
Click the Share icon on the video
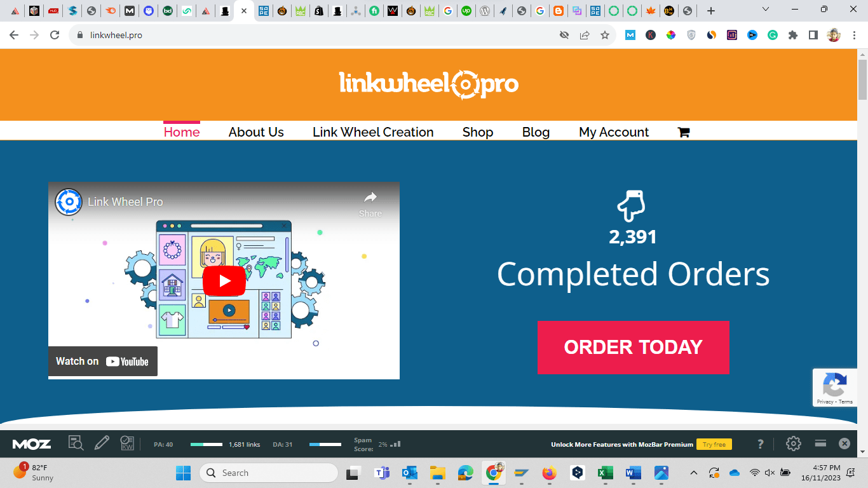click(x=370, y=203)
